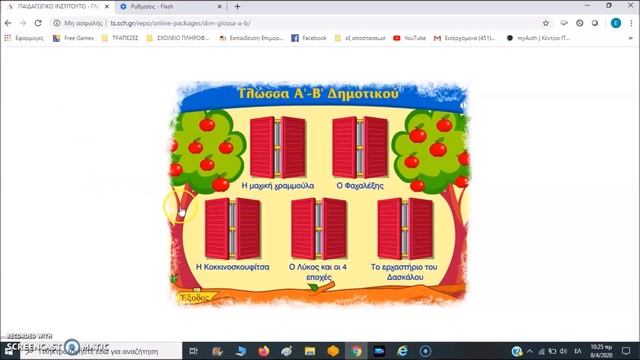Open the myAuth bookmark

[x=538, y=38]
